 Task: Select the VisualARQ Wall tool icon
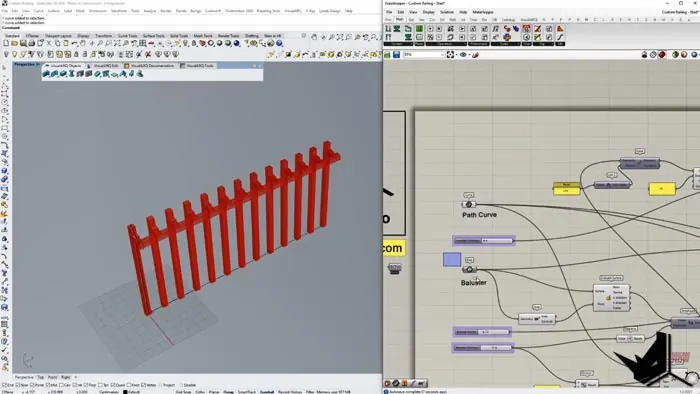pos(45,74)
